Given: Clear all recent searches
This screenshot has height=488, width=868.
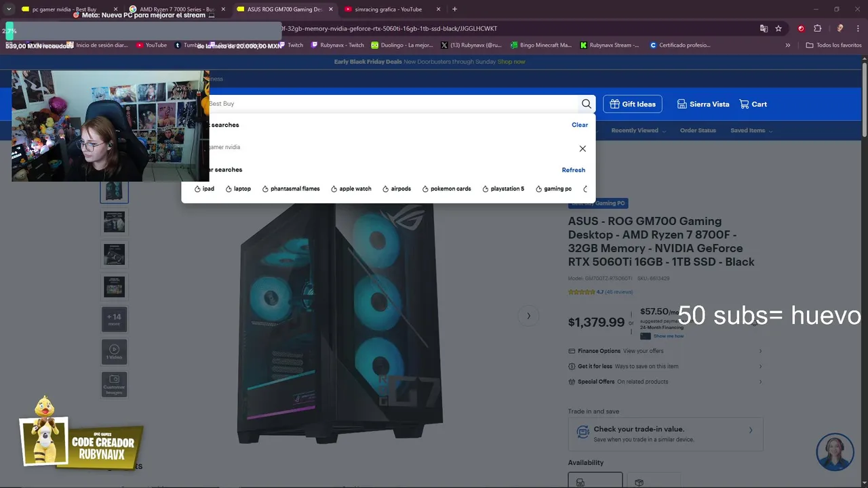Looking at the screenshot, I should click(580, 125).
